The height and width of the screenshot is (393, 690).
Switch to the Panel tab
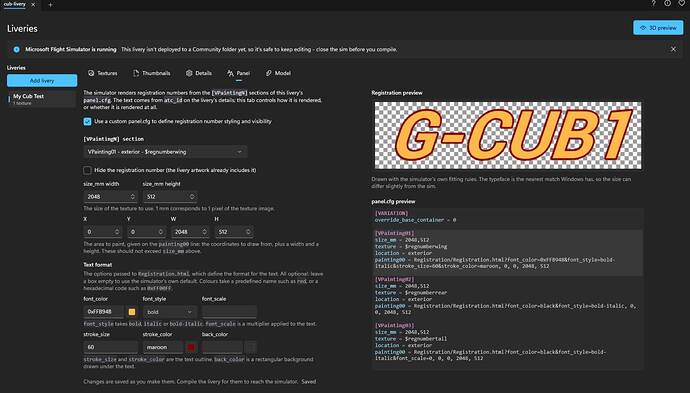(x=239, y=73)
